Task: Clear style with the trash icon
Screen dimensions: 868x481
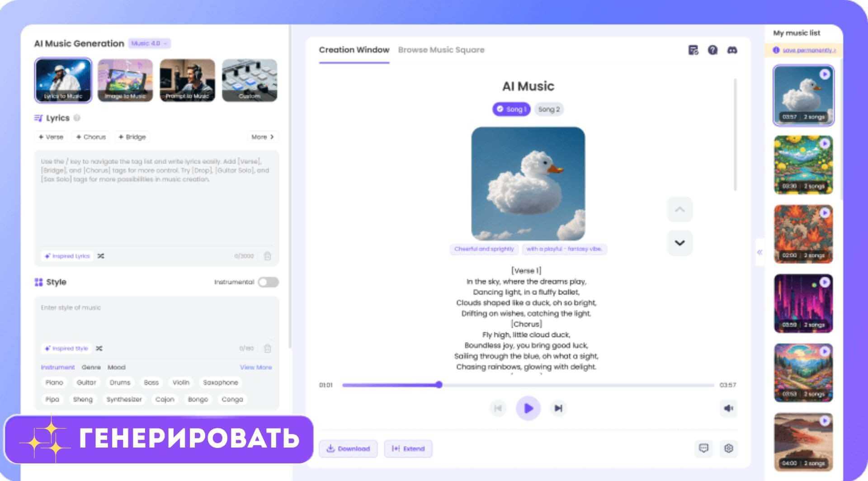Action: point(268,349)
